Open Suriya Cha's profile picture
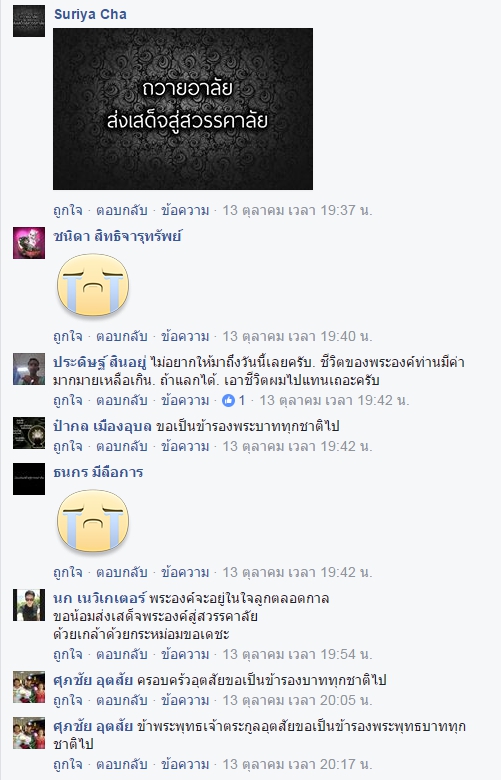Viewport: 501px width, 780px height. pos(29,21)
